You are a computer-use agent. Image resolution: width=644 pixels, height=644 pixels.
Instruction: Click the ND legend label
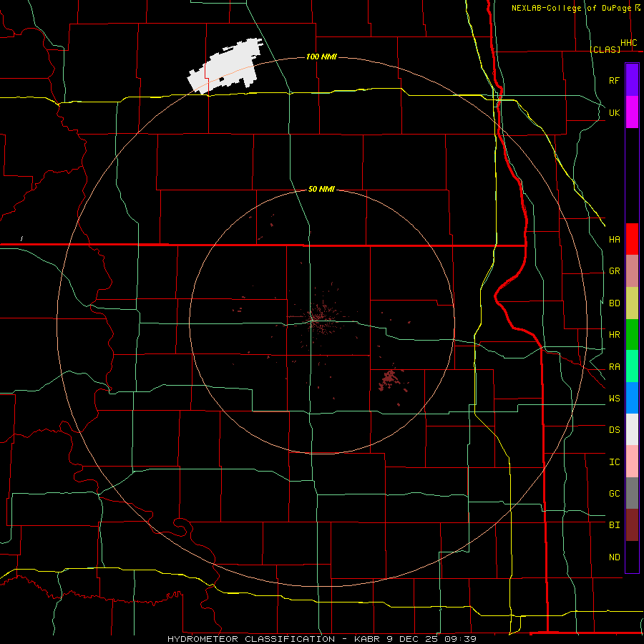[x=614, y=557]
